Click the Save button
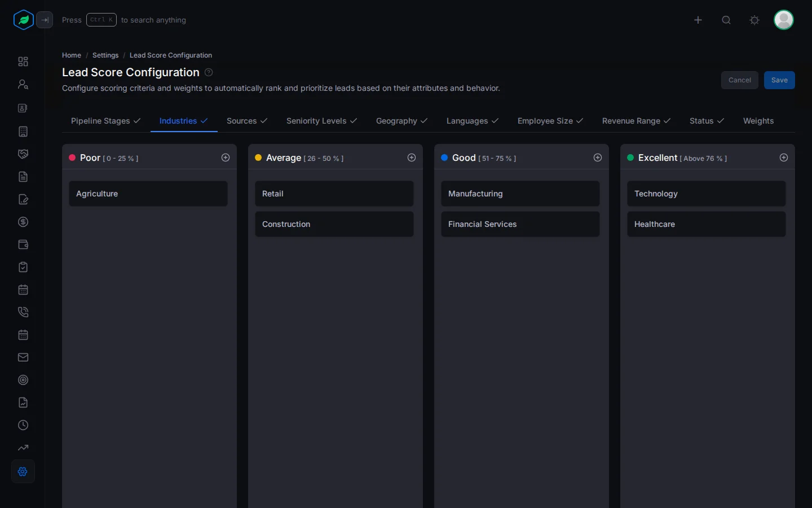The image size is (812, 508). tap(779, 80)
